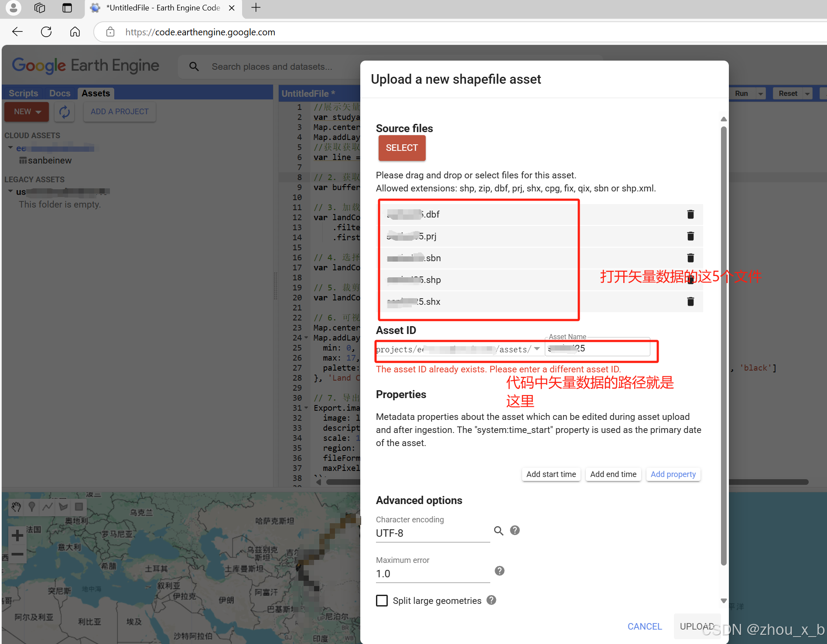Zoom out on the map
827x644 pixels.
(17, 554)
